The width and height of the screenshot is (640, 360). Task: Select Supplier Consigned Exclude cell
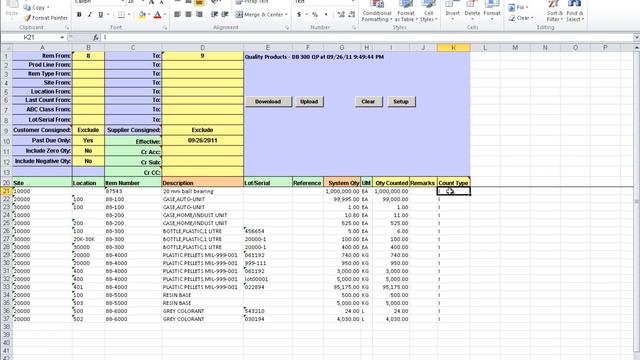(x=202, y=130)
